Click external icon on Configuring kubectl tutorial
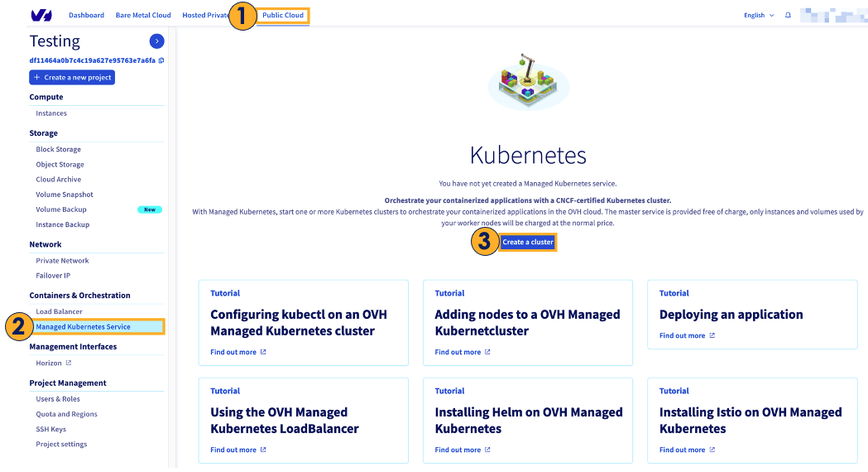 263,352
